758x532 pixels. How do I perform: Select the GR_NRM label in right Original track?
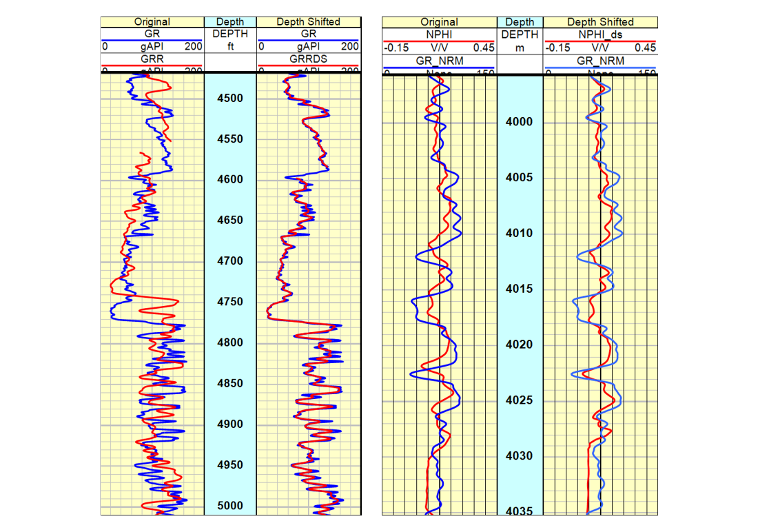[x=439, y=60]
